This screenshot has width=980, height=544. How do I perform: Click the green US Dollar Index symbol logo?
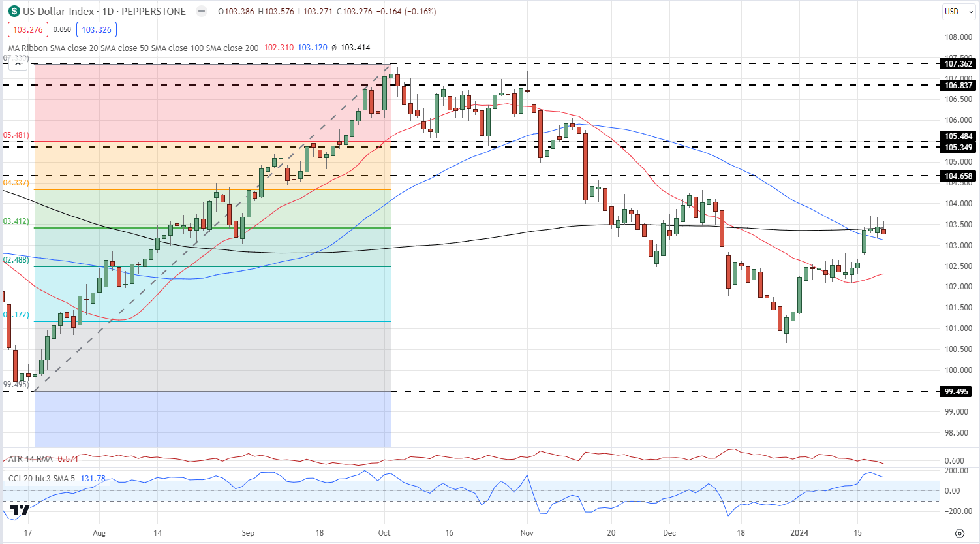coord(14,11)
